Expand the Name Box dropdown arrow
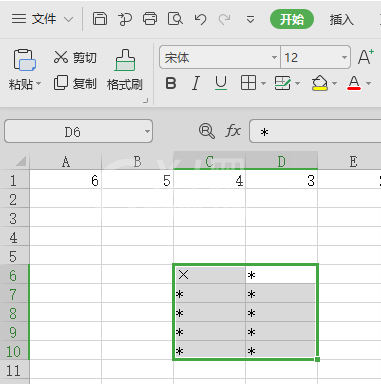381x384 pixels. [147, 131]
